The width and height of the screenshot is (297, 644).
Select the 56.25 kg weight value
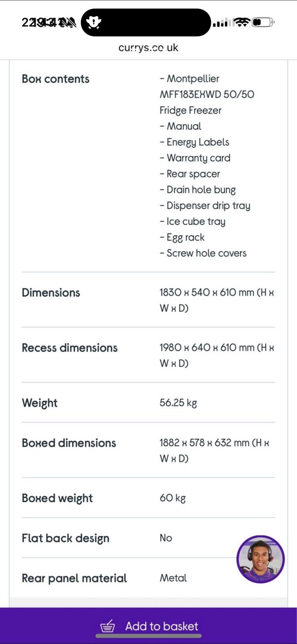tap(178, 402)
